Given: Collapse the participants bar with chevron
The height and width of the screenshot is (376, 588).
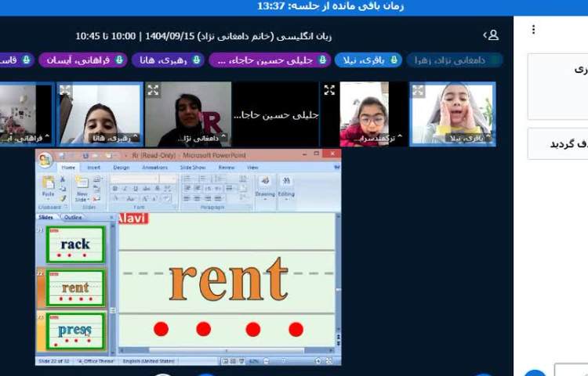Looking at the screenshot, I should pos(484,35).
